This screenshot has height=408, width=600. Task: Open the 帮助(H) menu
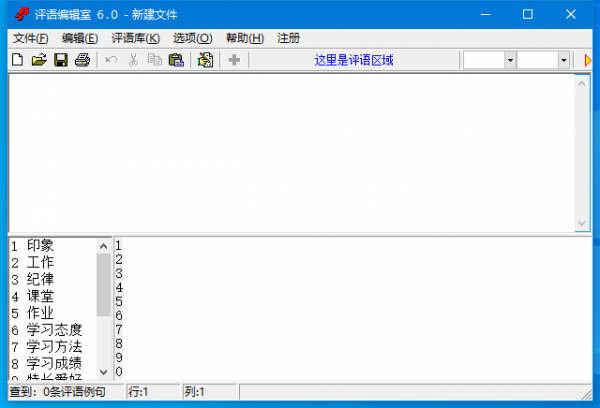pyautogui.click(x=245, y=38)
